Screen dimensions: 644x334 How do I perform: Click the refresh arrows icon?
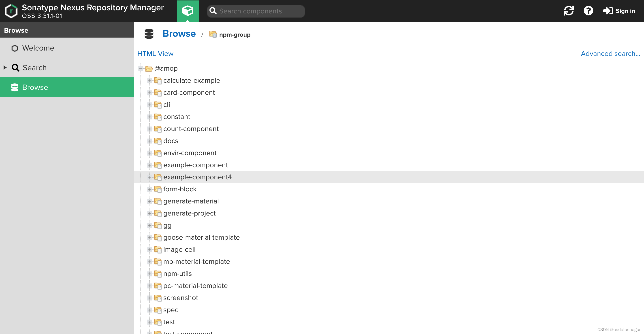[x=569, y=11]
